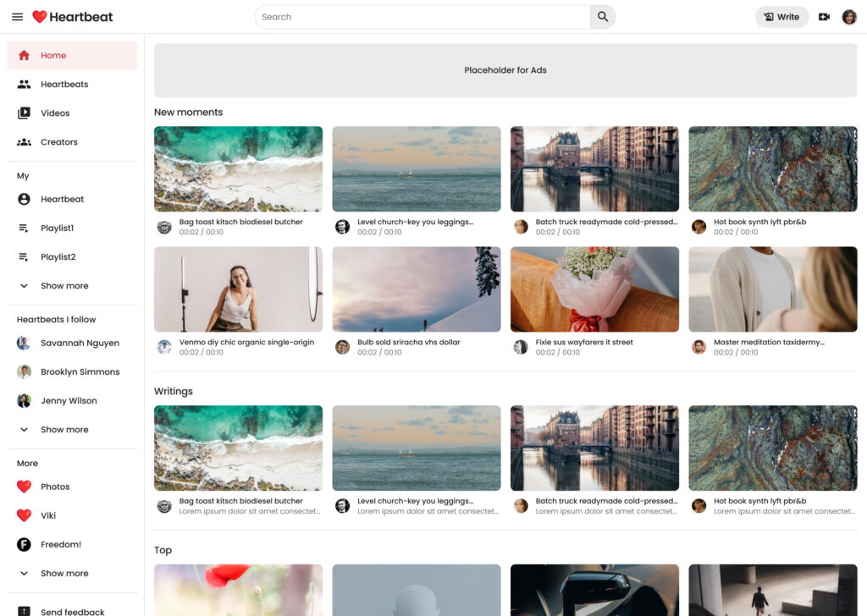Viewport: 867px width, 616px height.
Task: Click Brooklyn Simmons' avatar
Action: (24, 371)
